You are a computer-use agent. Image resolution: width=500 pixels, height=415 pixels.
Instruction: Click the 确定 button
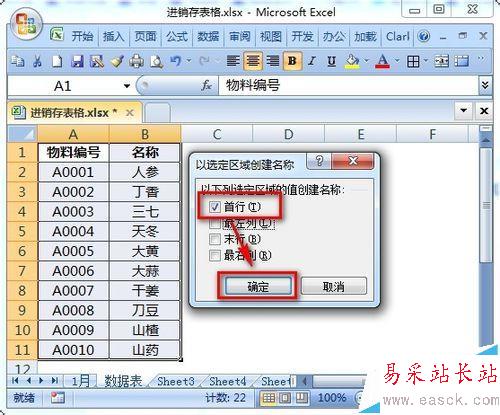pyautogui.click(x=258, y=286)
